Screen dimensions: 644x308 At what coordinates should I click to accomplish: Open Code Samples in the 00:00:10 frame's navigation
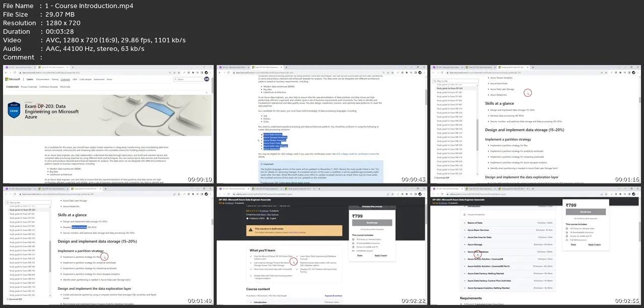tap(86, 79)
